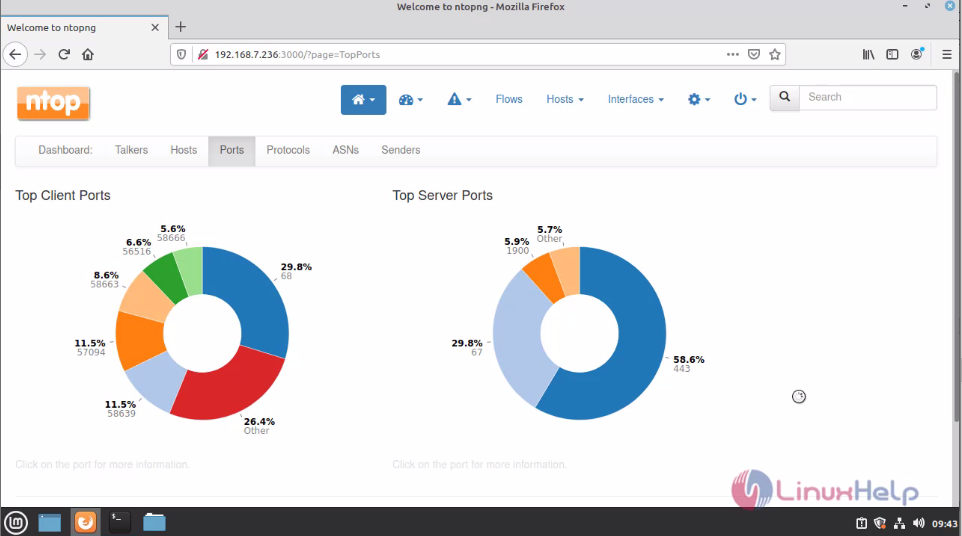Viewport: 962px width, 536px height.
Task: Click the Top Client Ports heading
Action: pyautogui.click(x=63, y=196)
